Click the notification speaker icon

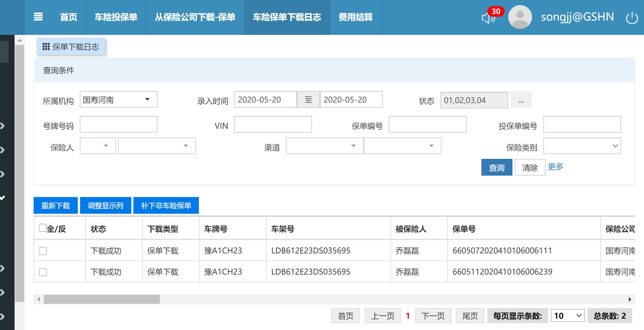(488, 18)
